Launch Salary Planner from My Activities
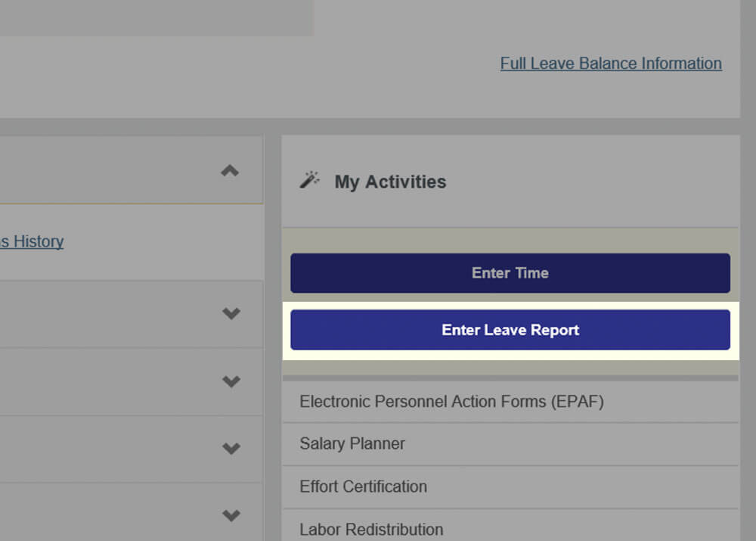The width and height of the screenshot is (756, 541). [x=352, y=444]
